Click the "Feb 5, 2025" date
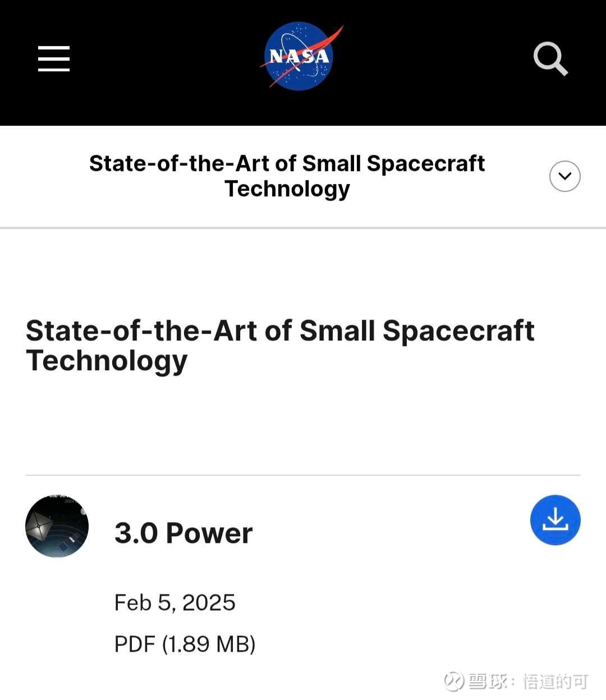This screenshot has width=606, height=700. tap(175, 602)
